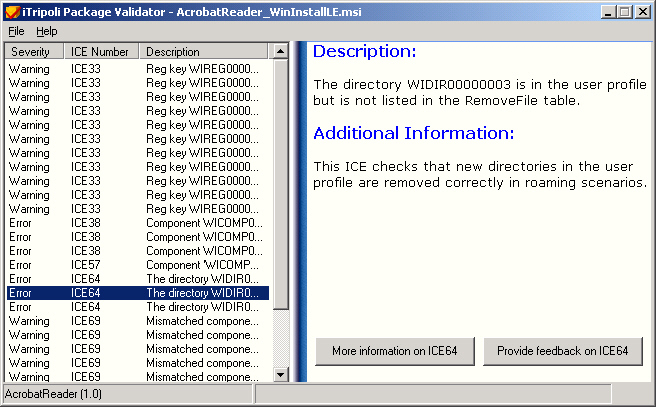The height and width of the screenshot is (407, 656).
Task: Select the topmost ICE33 warning row
Action: [137, 69]
